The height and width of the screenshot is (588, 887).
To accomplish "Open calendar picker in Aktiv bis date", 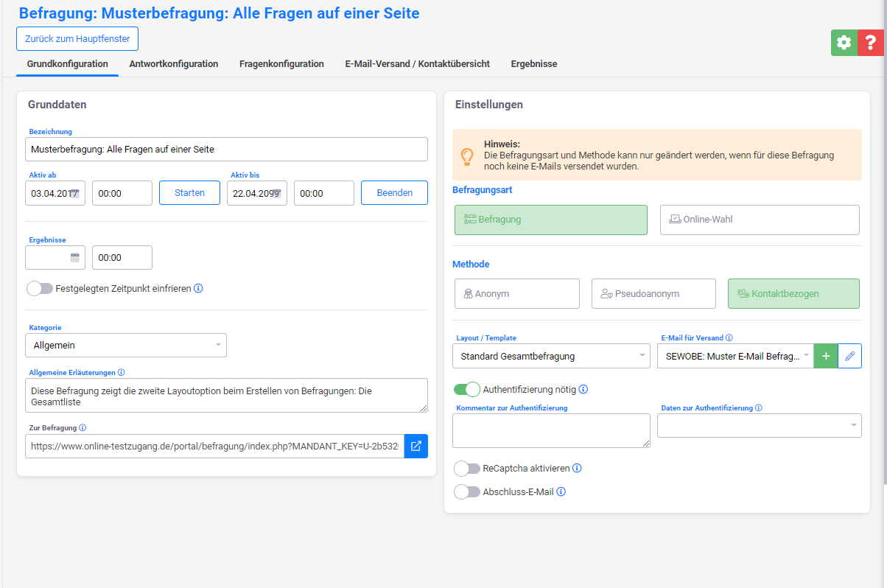I will tap(276, 193).
